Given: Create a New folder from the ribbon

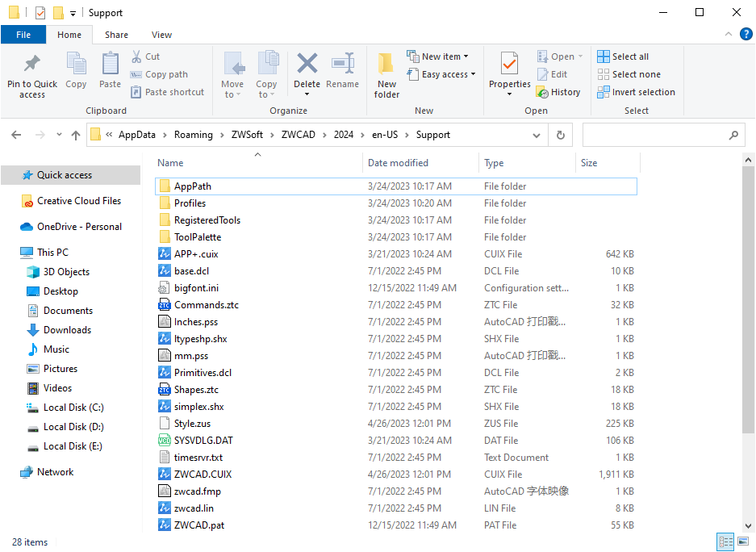Looking at the screenshot, I should coord(386,75).
